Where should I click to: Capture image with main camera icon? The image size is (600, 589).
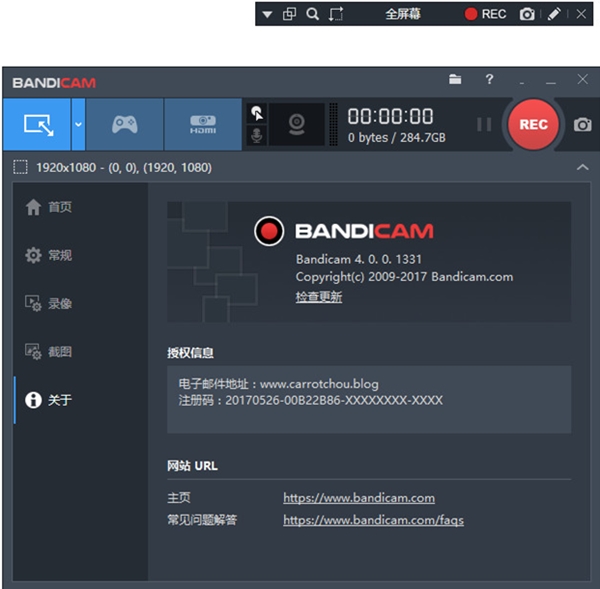(582, 124)
